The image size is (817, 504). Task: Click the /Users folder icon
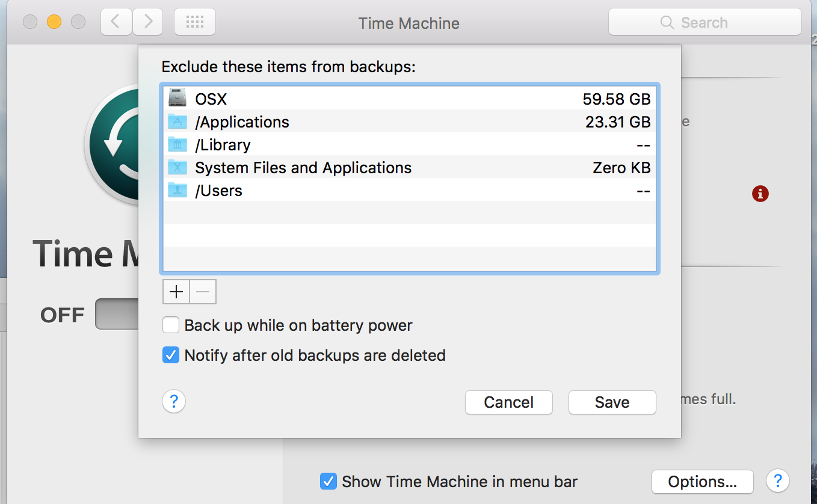177,190
